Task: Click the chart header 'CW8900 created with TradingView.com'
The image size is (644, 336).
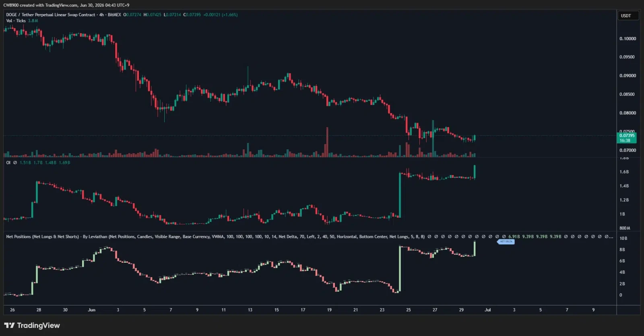Action: pyautogui.click(x=40, y=5)
